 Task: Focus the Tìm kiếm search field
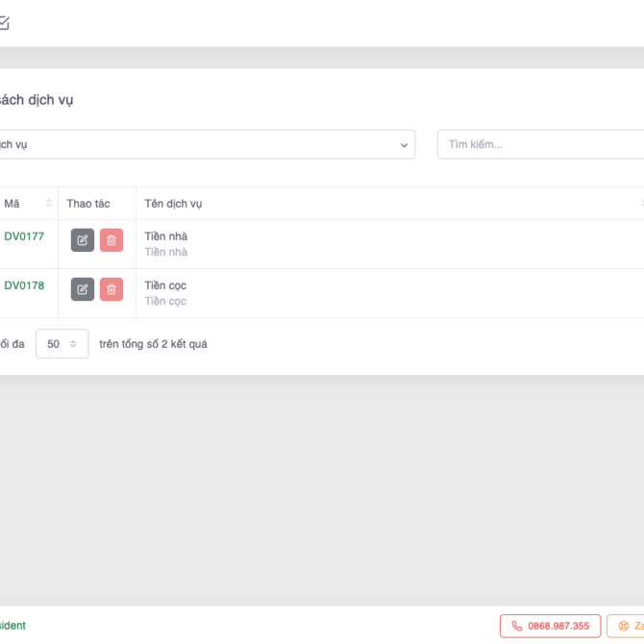(x=538, y=145)
